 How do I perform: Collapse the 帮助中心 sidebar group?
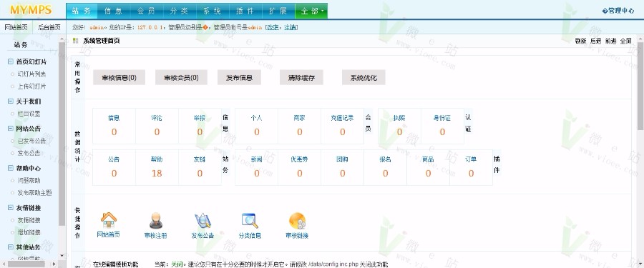point(11,168)
